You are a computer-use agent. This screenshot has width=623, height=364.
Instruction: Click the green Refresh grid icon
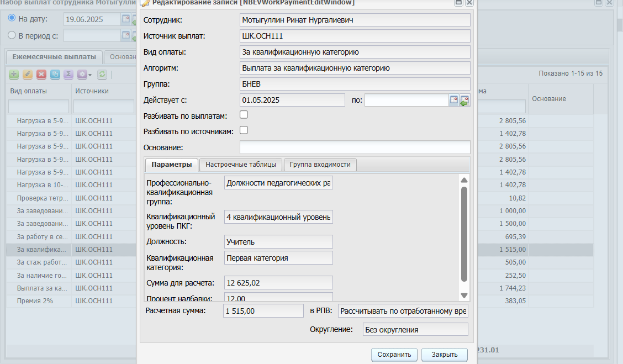(x=102, y=75)
